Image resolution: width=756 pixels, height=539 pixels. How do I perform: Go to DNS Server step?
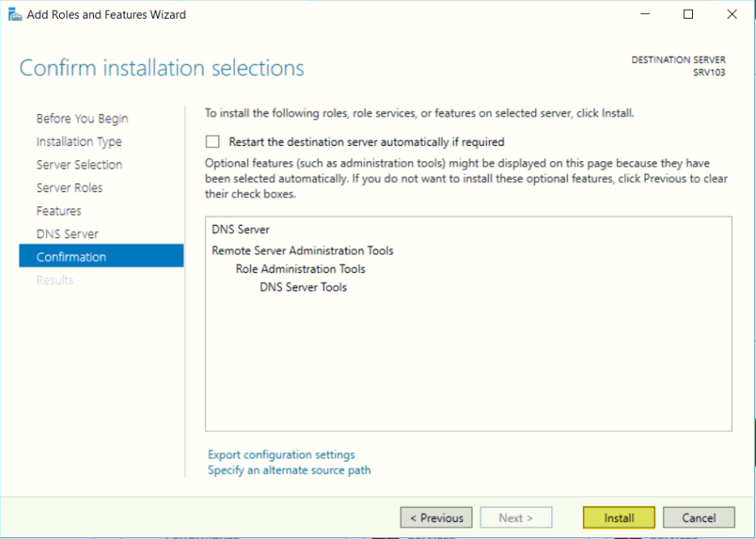coord(67,235)
